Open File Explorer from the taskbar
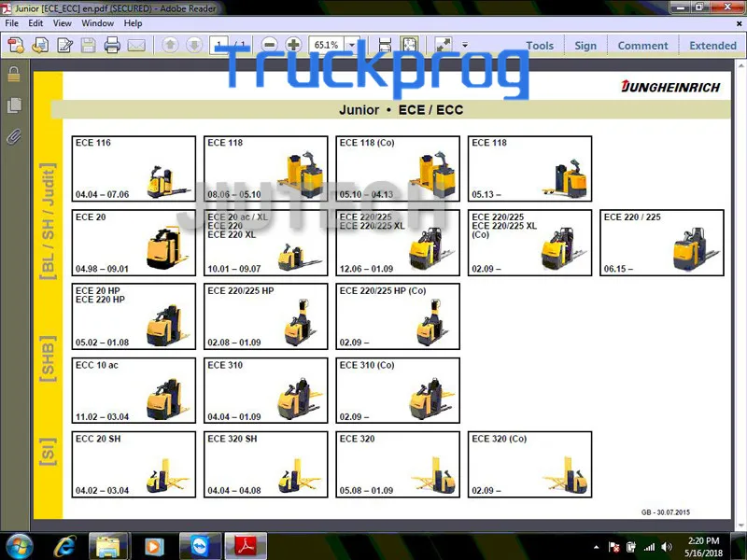Viewport: 747px width, 560px height. (x=108, y=547)
